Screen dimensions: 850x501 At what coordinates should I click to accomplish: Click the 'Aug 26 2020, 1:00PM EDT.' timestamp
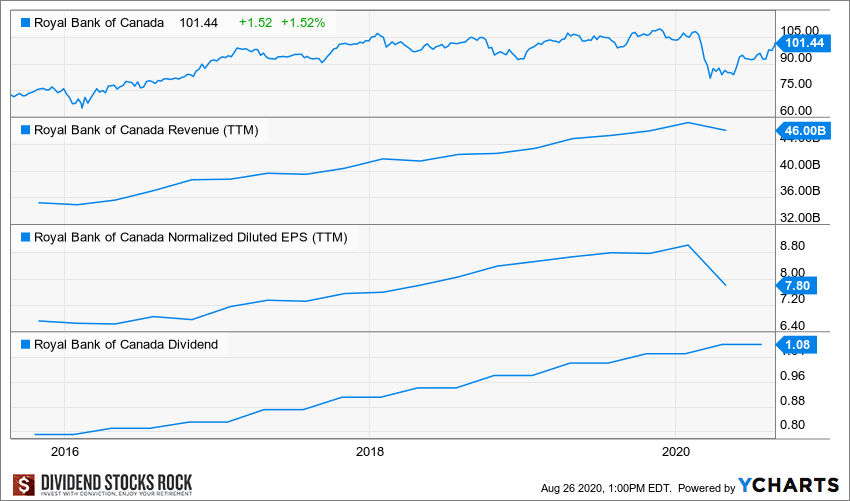coord(606,488)
